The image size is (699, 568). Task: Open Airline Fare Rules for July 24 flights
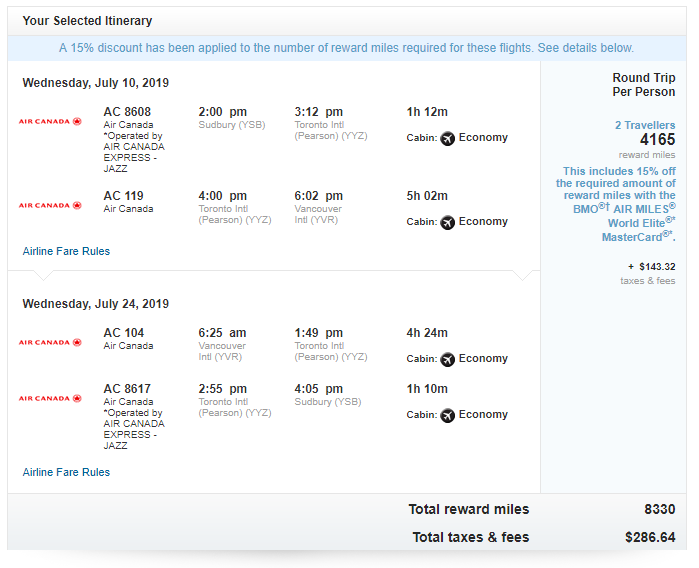(x=66, y=472)
